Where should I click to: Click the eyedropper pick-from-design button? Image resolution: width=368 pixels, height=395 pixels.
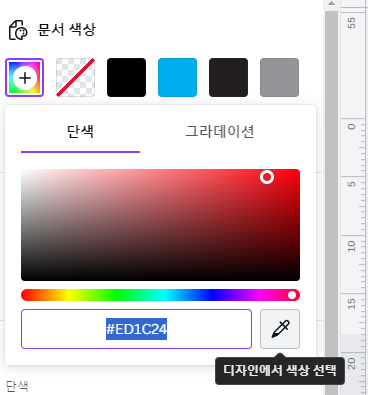click(280, 329)
